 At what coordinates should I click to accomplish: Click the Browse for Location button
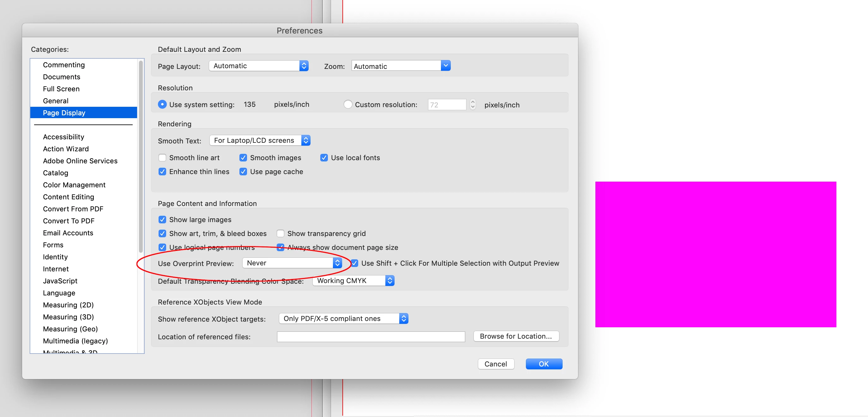pyautogui.click(x=516, y=336)
